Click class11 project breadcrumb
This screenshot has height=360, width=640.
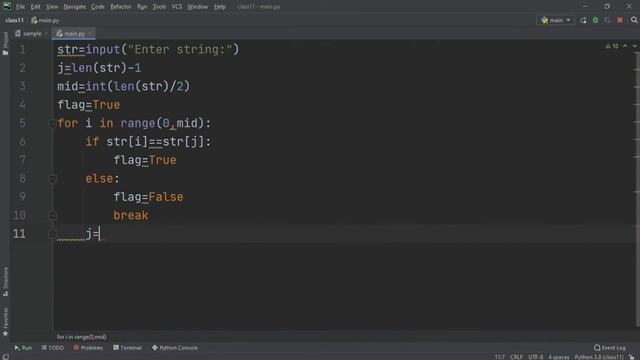pos(14,20)
